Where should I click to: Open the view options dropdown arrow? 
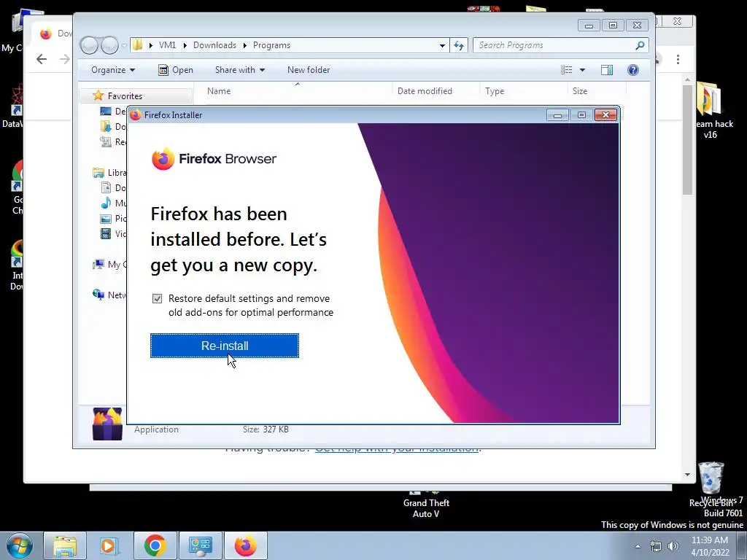[x=582, y=70]
